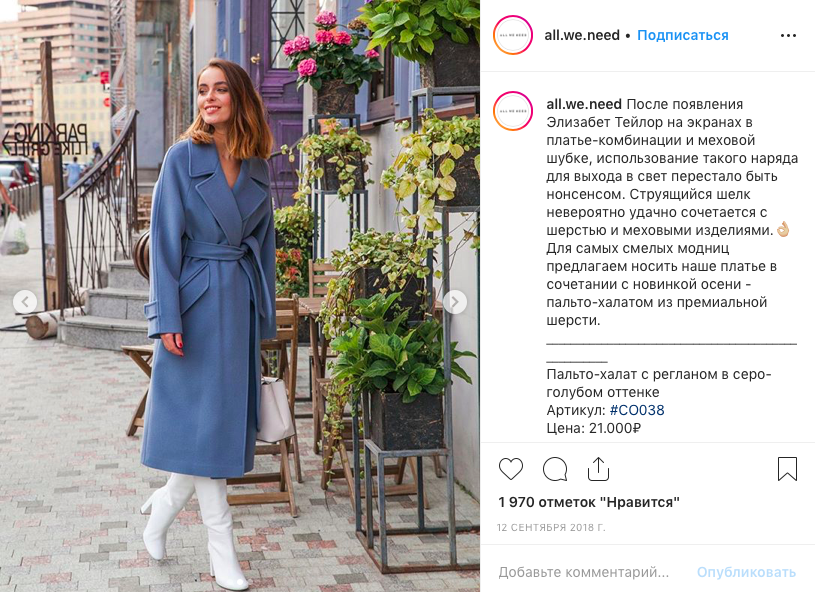815x592 pixels.
Task: Open all.we.need profile avatar in header
Action: [x=513, y=35]
